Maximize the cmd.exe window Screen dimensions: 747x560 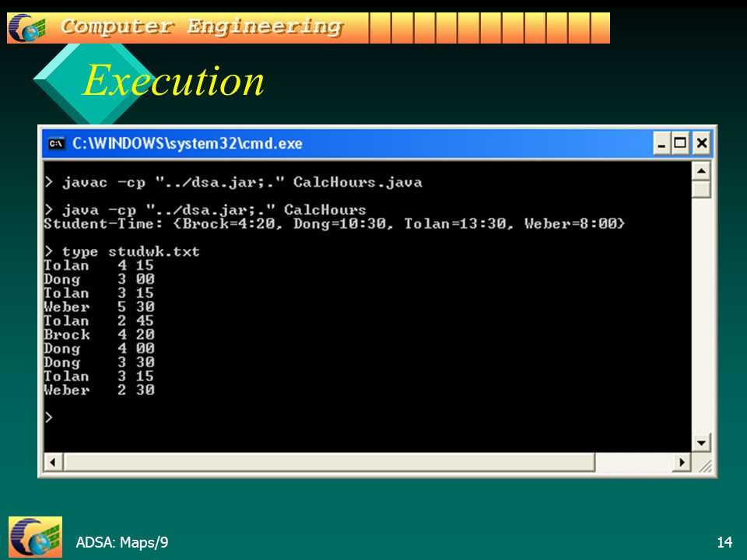[x=680, y=143]
